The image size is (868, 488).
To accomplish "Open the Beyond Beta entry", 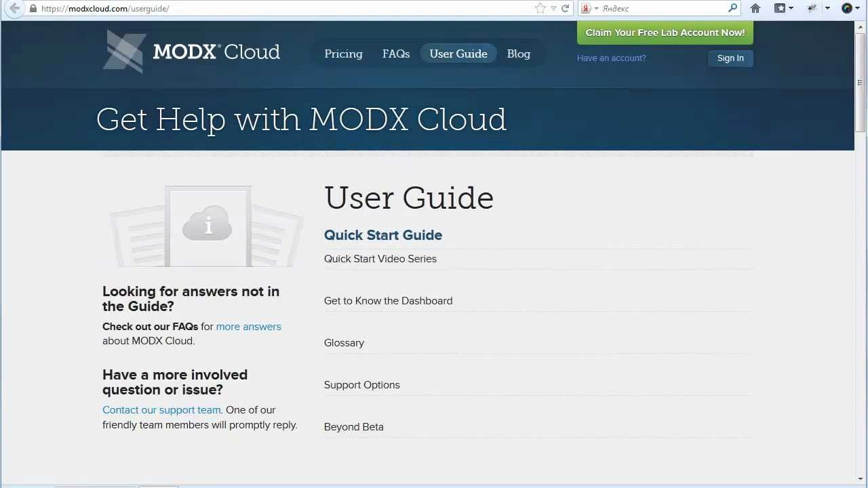I will tap(354, 427).
